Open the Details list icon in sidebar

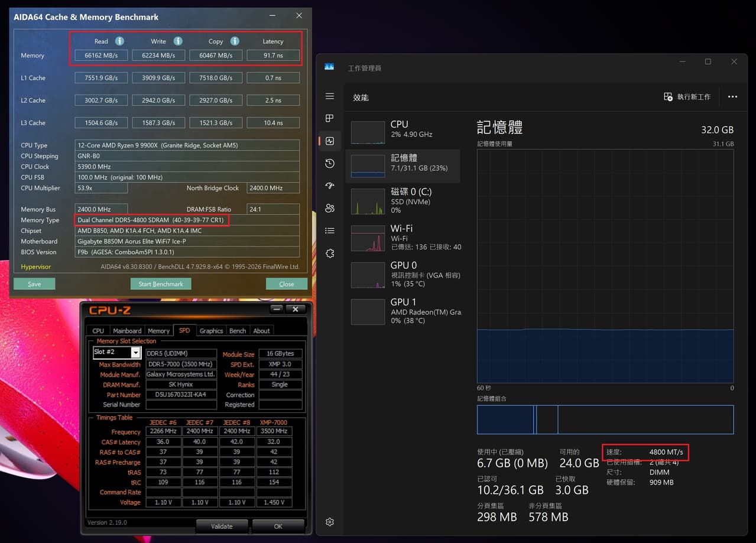[330, 230]
